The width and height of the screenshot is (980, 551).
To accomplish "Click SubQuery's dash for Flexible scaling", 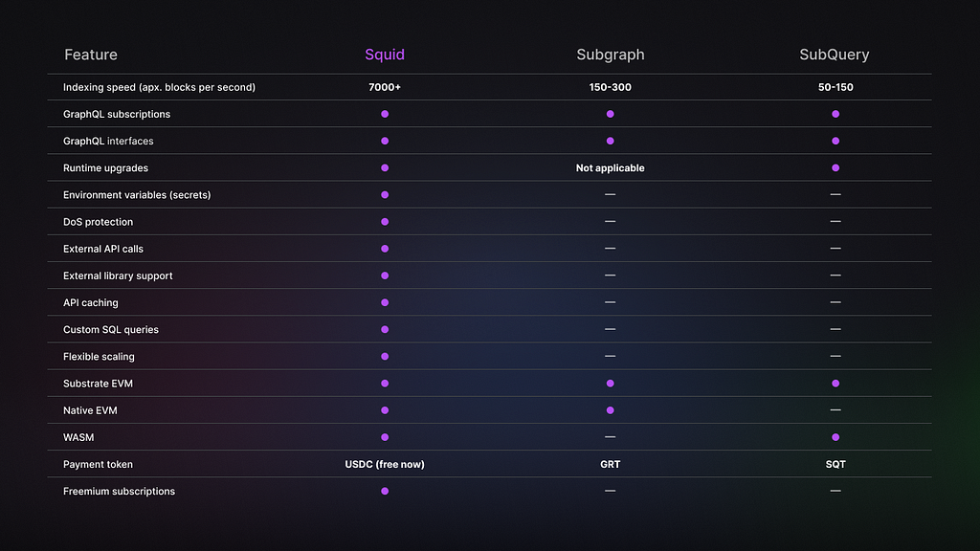I will coord(835,356).
